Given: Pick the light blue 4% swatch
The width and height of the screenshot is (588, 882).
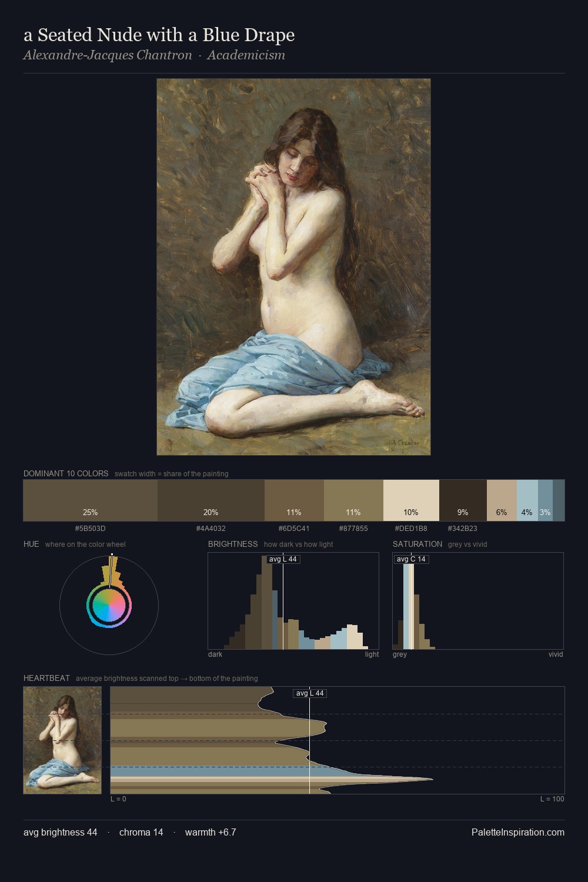Looking at the screenshot, I should 527,500.
